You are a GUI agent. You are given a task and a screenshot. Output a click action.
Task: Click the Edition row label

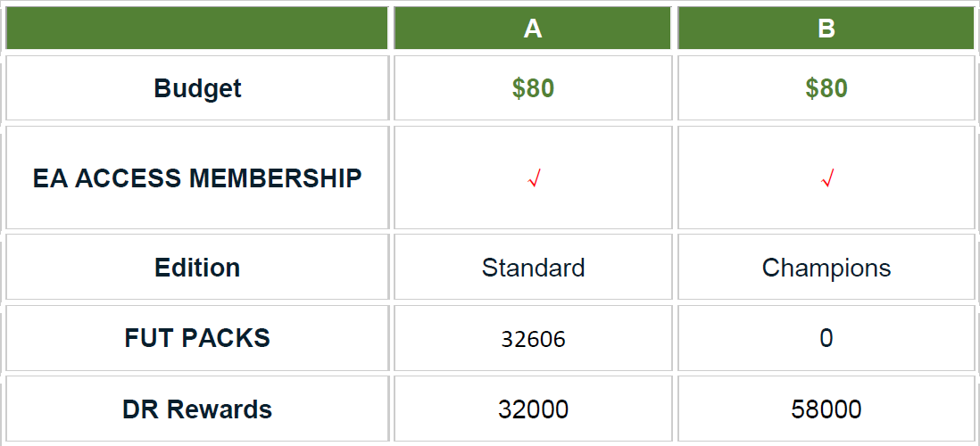(197, 268)
